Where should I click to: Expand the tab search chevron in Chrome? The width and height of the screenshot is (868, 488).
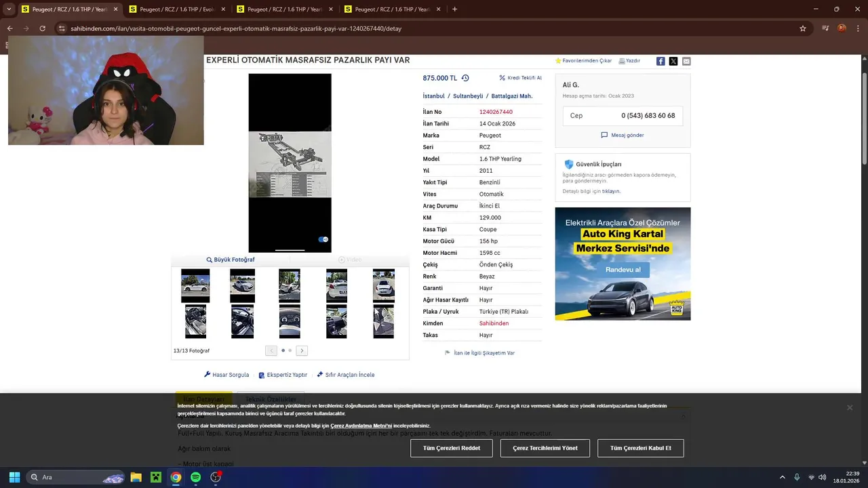tap(9, 9)
